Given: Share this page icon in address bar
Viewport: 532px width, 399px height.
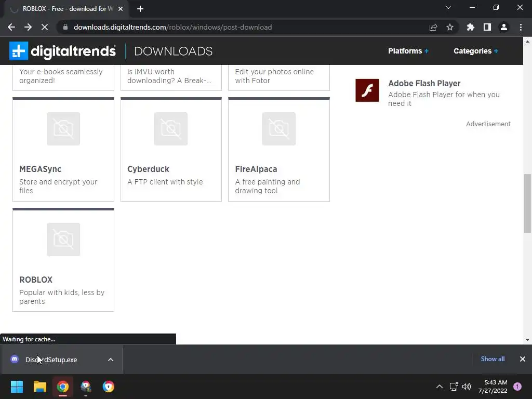Looking at the screenshot, I should coord(433,27).
